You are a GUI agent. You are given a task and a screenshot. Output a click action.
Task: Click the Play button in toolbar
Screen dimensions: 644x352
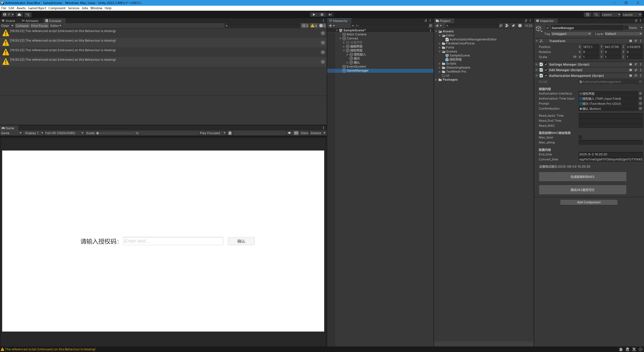pyautogui.click(x=314, y=14)
